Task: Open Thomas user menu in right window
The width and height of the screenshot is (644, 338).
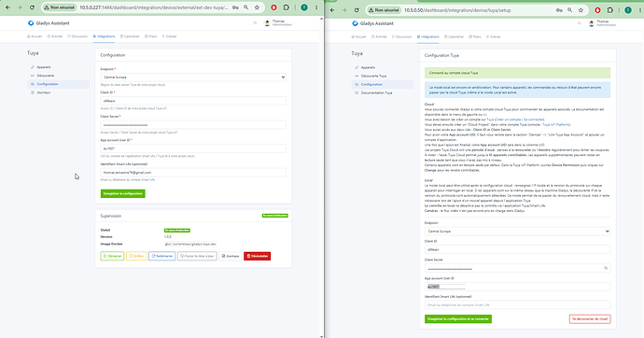Action: pyautogui.click(x=603, y=23)
